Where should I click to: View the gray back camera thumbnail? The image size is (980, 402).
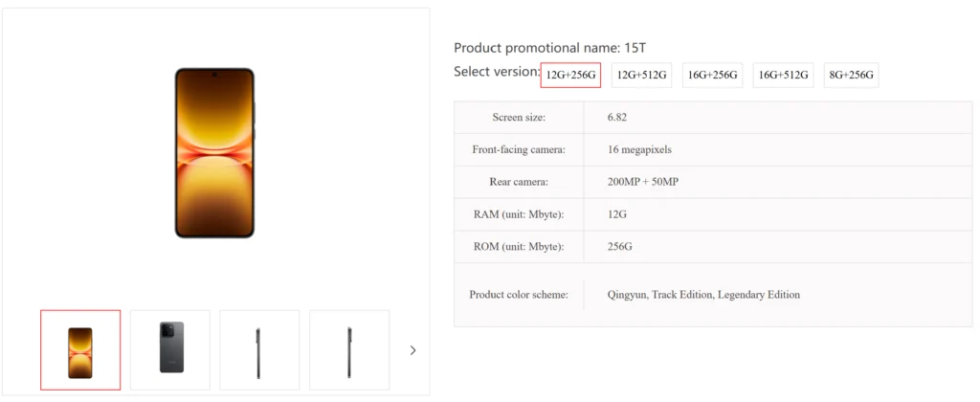click(170, 350)
